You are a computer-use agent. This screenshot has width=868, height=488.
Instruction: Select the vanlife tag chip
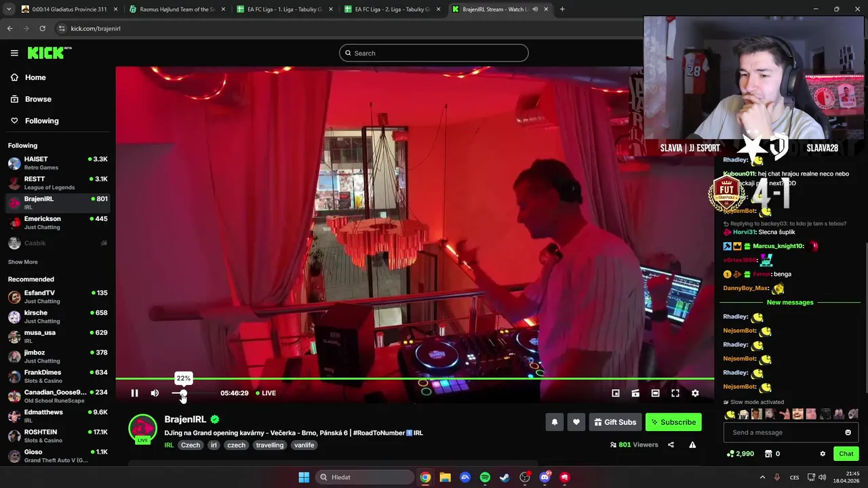point(304,445)
